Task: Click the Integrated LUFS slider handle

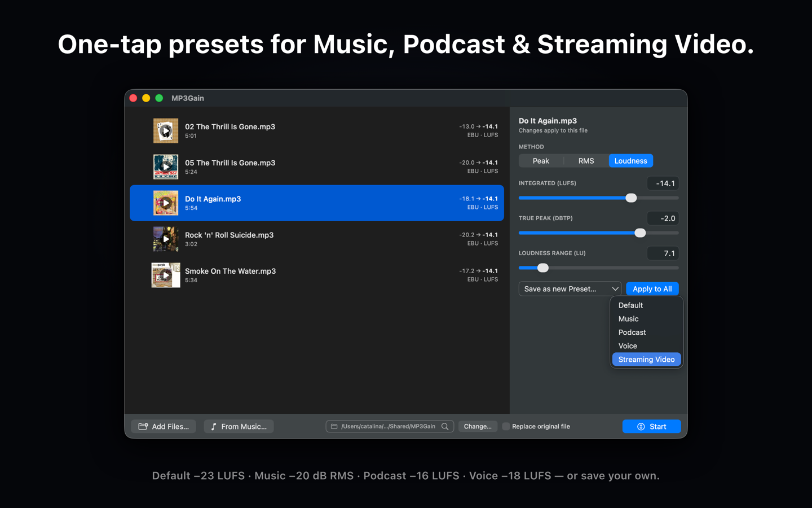Action: (x=631, y=198)
